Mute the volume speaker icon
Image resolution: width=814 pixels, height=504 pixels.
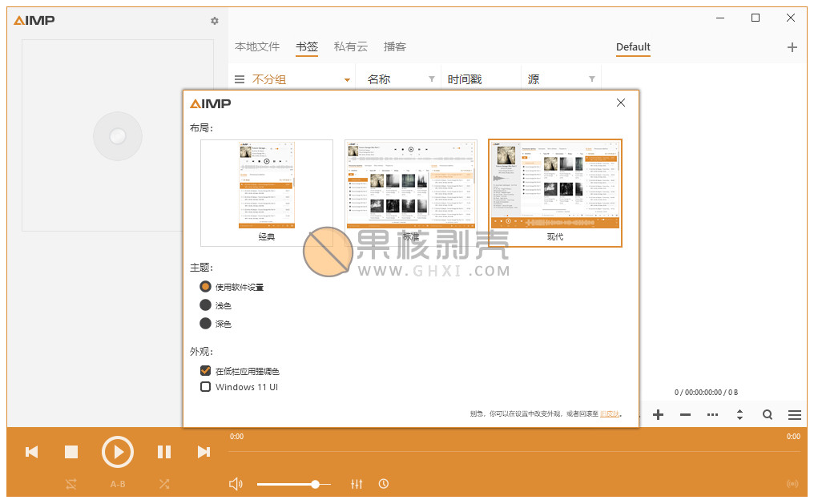point(236,484)
